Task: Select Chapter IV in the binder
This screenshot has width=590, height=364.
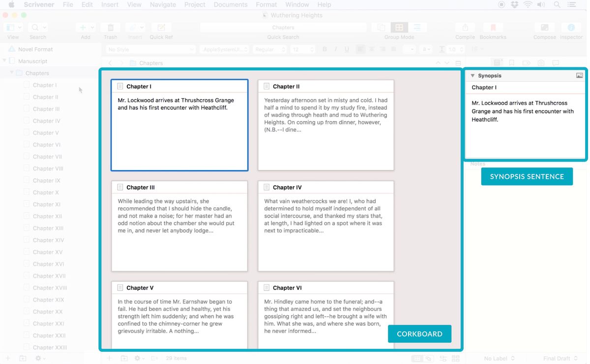Action: [47, 121]
